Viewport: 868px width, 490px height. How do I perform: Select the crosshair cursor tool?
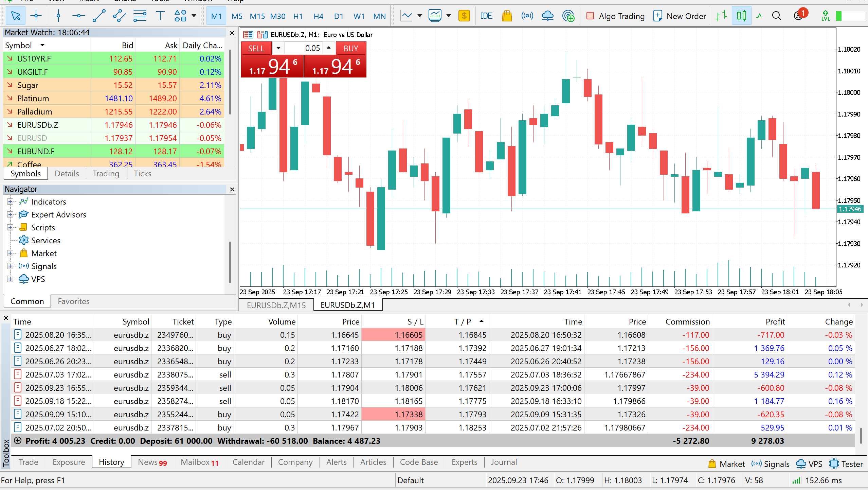coord(36,16)
